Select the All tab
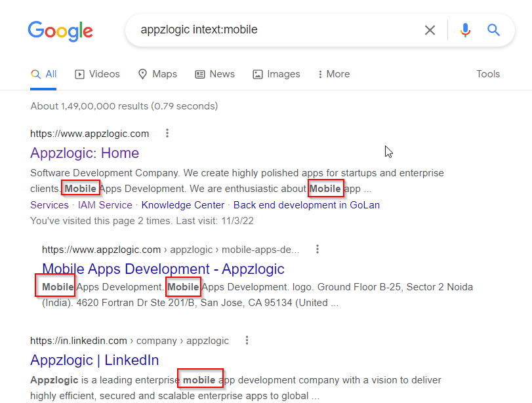Image resolution: width=532 pixels, height=403 pixels. (43, 74)
